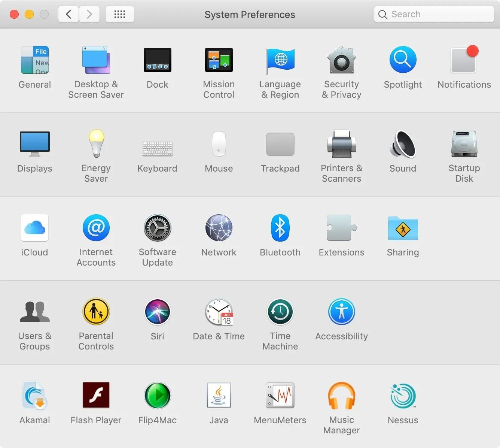
Task: Click the Show All grid button
Action: coord(120,15)
